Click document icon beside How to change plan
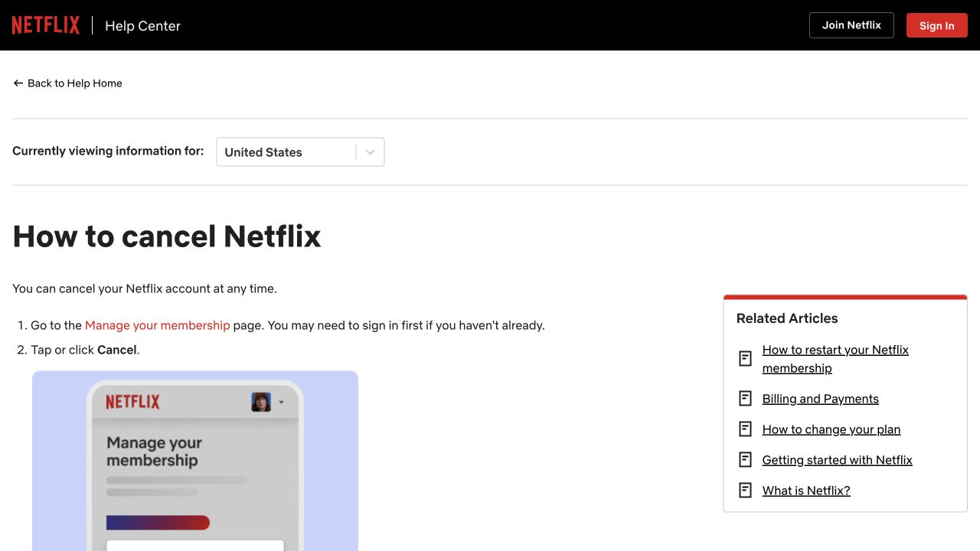The width and height of the screenshot is (980, 551). tap(745, 429)
